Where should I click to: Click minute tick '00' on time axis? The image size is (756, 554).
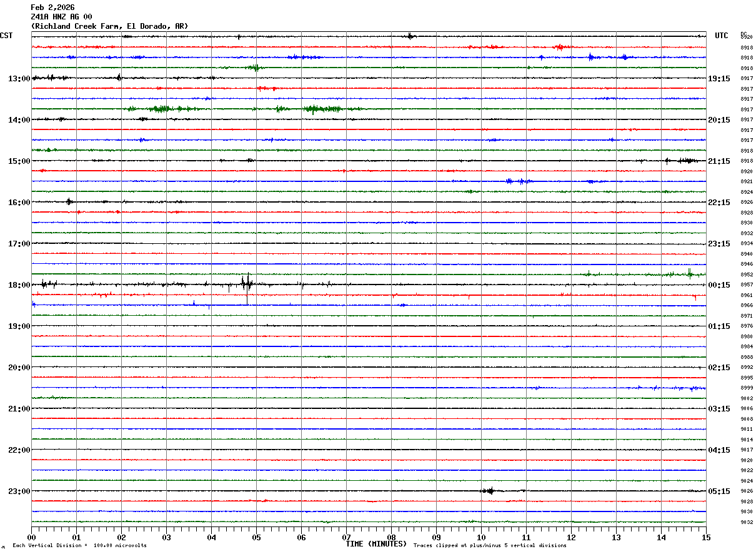(32, 537)
